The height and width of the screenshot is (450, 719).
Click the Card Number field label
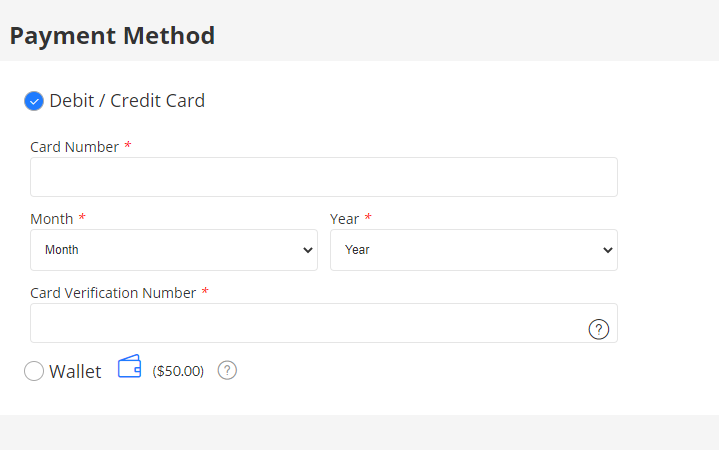(x=74, y=147)
